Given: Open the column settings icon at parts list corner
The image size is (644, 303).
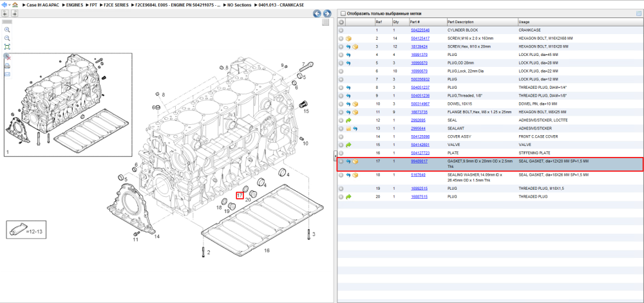Looking at the screenshot, I should pos(638,14).
